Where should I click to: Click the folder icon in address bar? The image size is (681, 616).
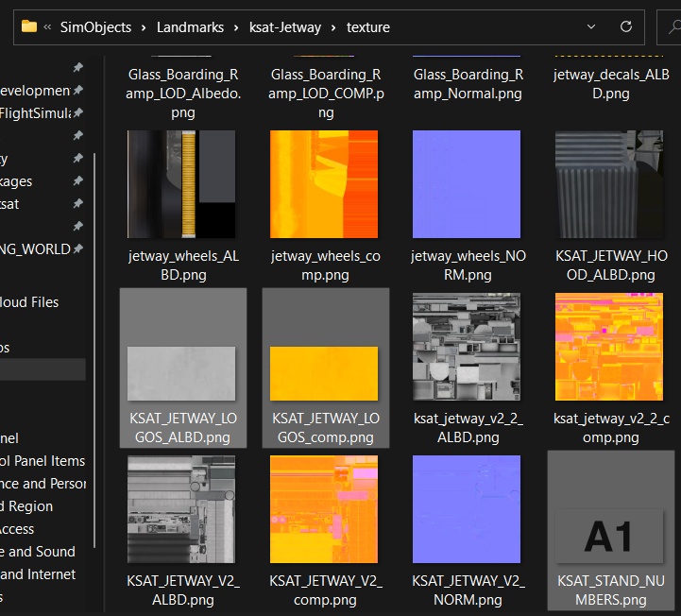[29, 27]
